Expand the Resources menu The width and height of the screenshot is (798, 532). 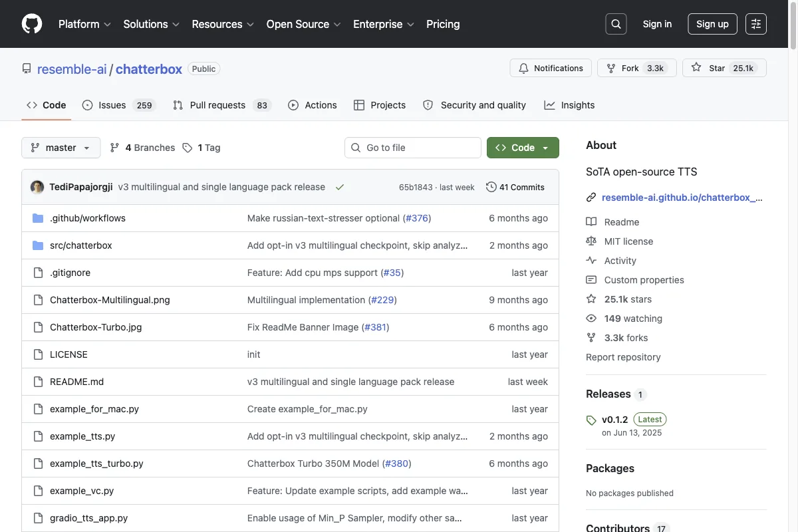(x=223, y=24)
